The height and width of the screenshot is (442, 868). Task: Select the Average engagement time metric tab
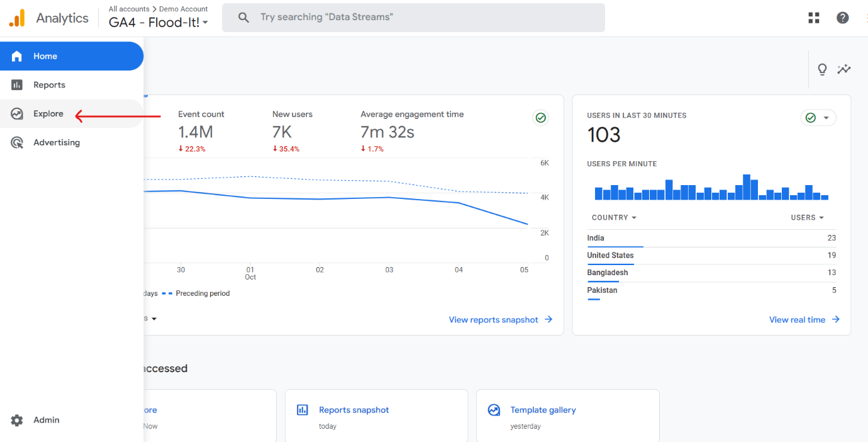[x=412, y=131]
